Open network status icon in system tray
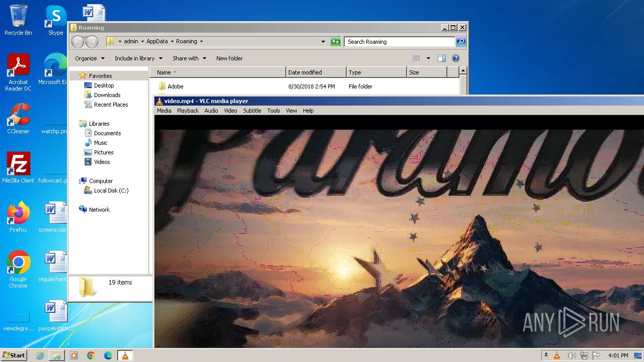Image resolution: width=644 pixels, height=362 pixels. (x=584, y=355)
